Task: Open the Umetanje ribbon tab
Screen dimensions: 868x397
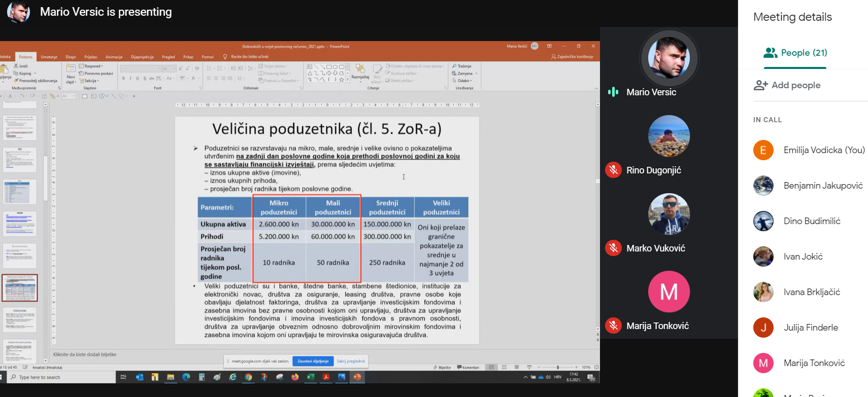Action: coord(49,57)
